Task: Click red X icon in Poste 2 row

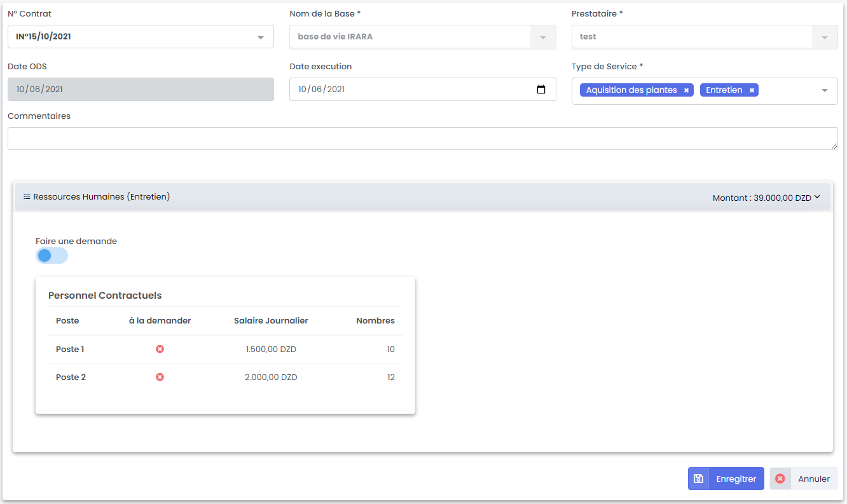Action: [160, 377]
